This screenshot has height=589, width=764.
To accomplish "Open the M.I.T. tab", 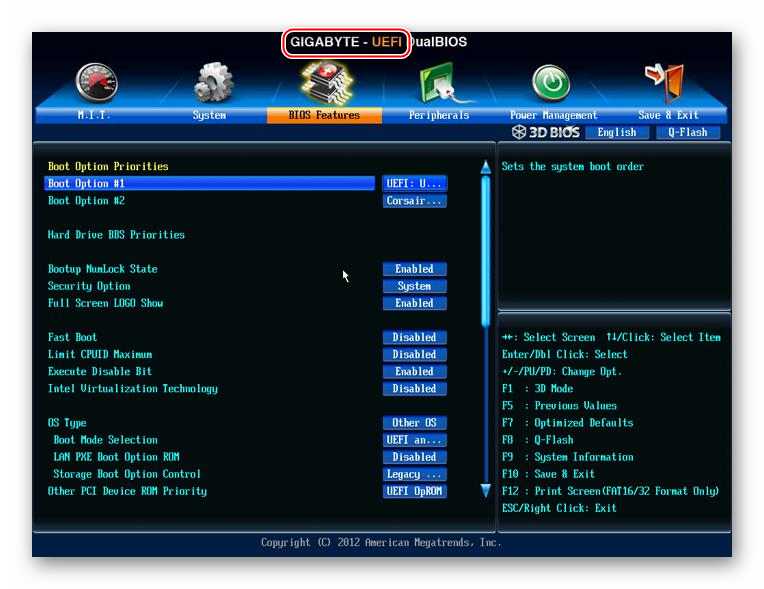I will point(94,115).
